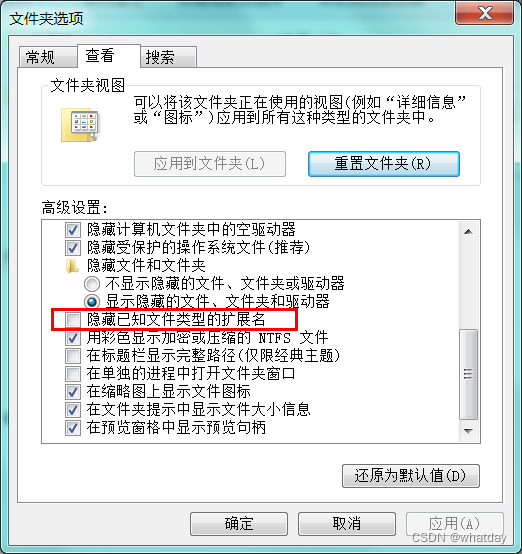Click the folder icon beside 隐藏文件和文件夹
Viewport: 522px width, 554px height.
pos(72,266)
